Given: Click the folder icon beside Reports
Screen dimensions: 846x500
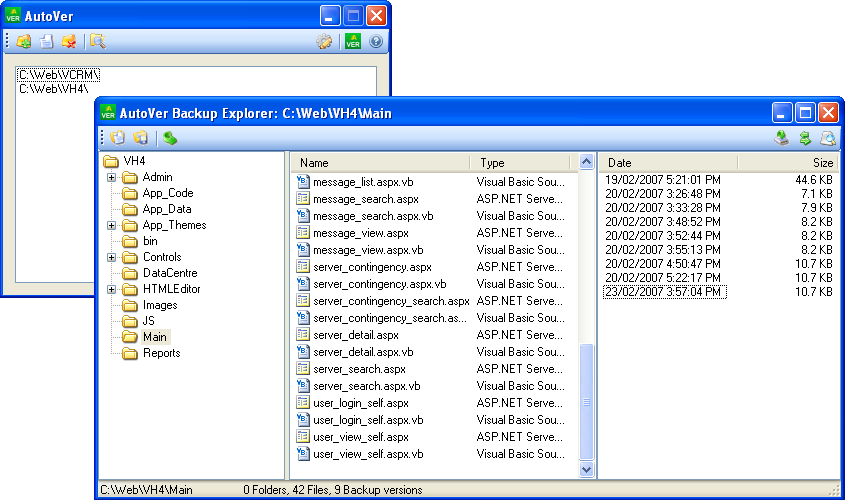Looking at the screenshot, I should (x=129, y=353).
